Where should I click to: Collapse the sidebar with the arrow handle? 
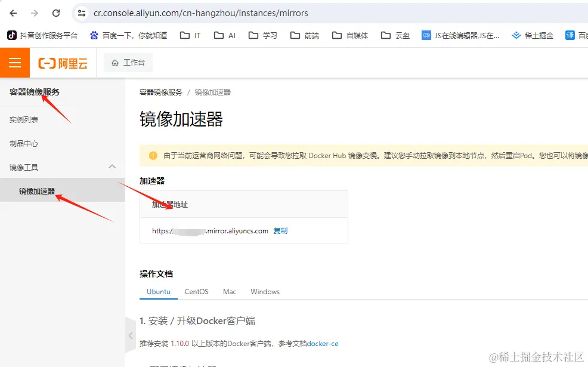point(131,335)
